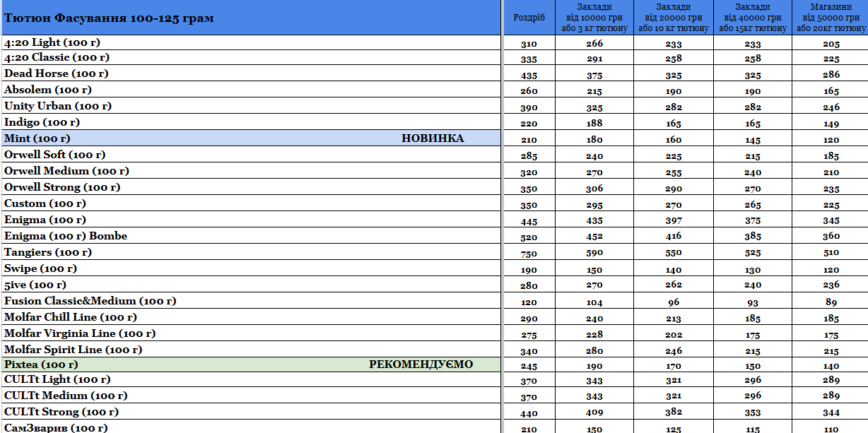Select the 'Orwell Strong (100 г)' row name
The image size is (868, 433).
[62, 187]
